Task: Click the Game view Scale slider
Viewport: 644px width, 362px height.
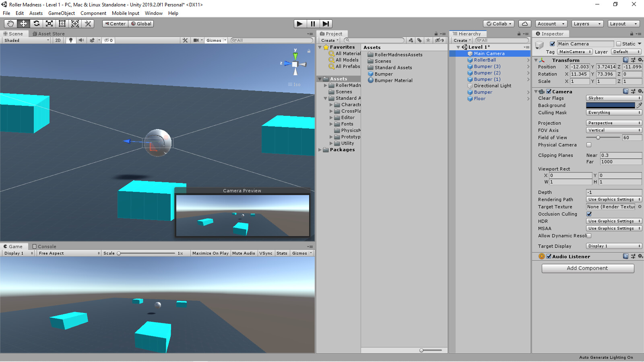Action: pos(146,253)
